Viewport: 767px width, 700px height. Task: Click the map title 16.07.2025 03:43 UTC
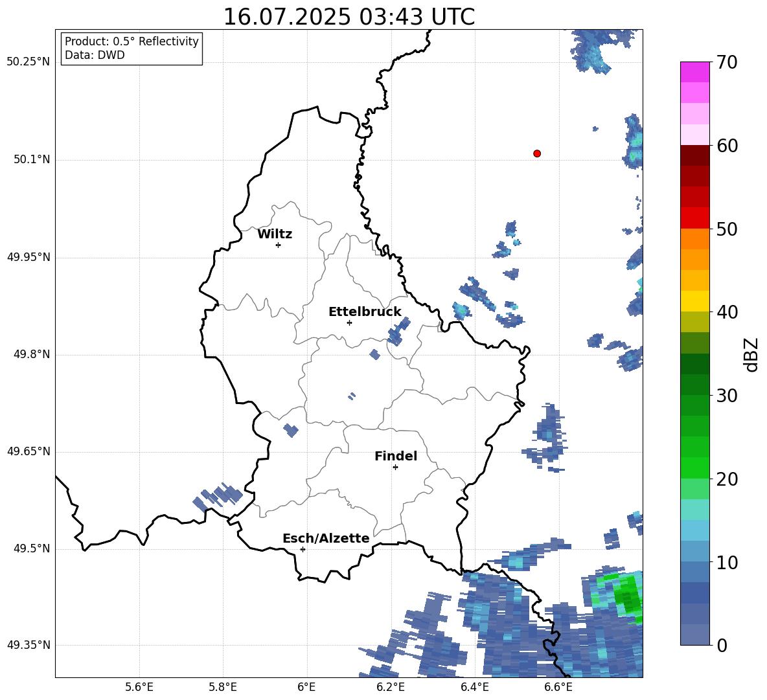349,17
